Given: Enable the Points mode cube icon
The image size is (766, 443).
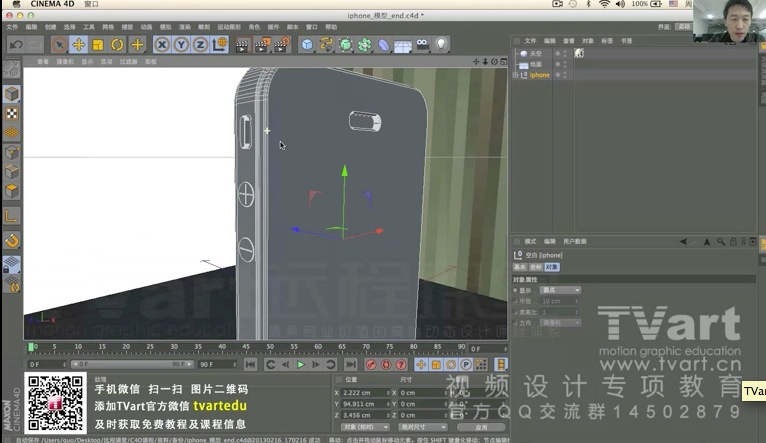Looking at the screenshot, I should coord(12,152).
